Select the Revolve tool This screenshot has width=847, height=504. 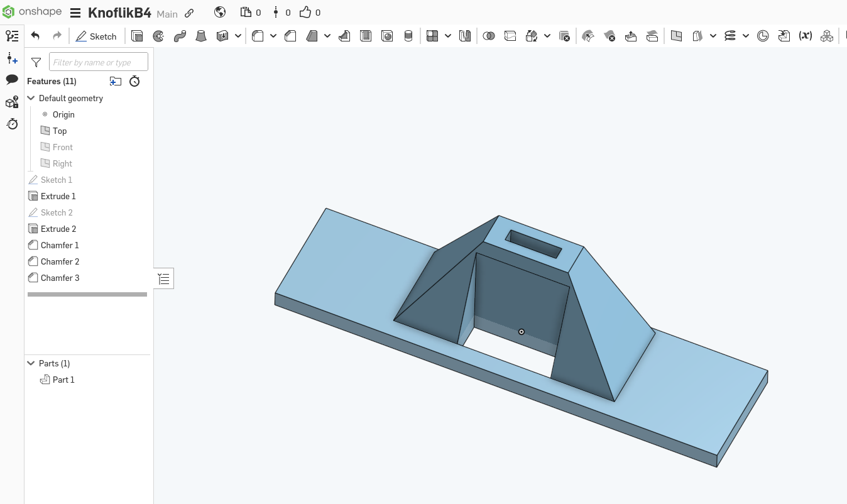click(x=158, y=36)
